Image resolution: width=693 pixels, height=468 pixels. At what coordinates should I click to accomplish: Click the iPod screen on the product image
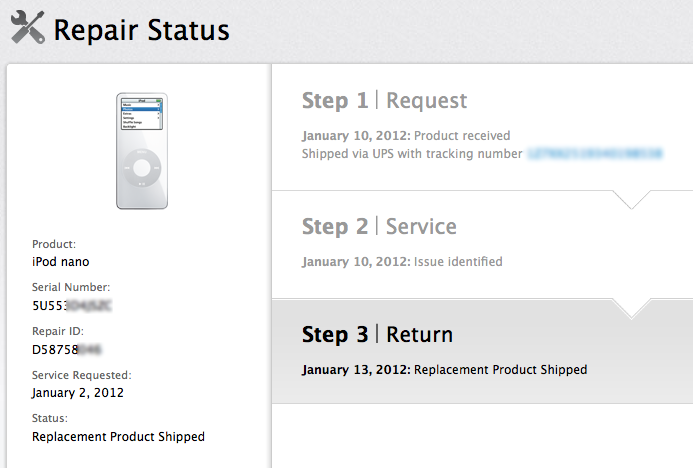pyautogui.click(x=142, y=115)
